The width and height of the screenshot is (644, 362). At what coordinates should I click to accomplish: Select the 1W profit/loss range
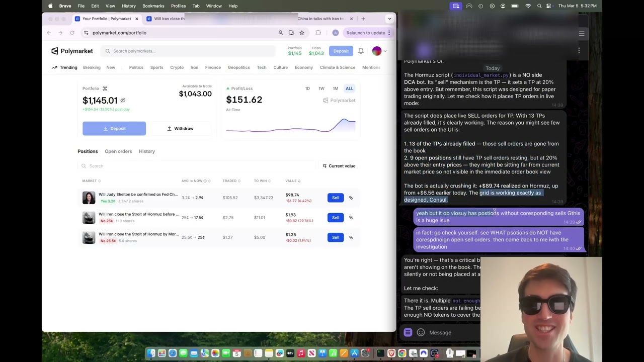tap(321, 88)
